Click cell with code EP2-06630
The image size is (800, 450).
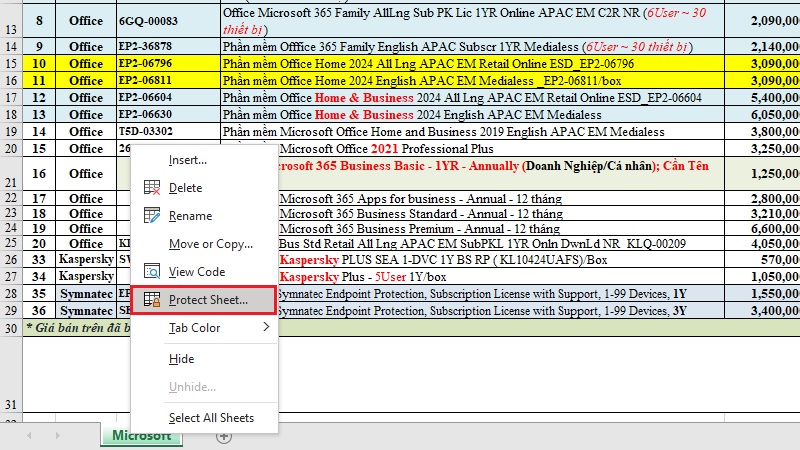[x=169, y=114]
